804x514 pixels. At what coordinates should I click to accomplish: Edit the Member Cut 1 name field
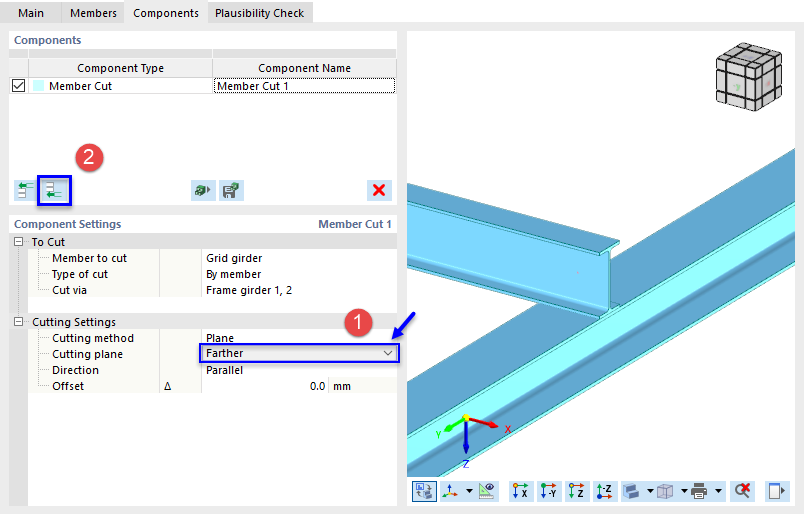[305, 86]
